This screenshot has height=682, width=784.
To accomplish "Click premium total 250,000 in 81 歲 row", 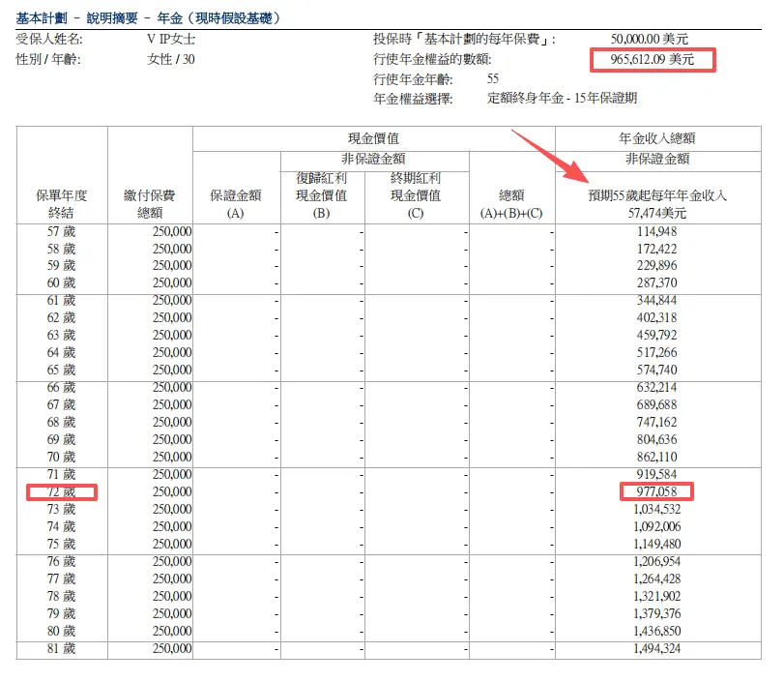I will coord(172,649).
